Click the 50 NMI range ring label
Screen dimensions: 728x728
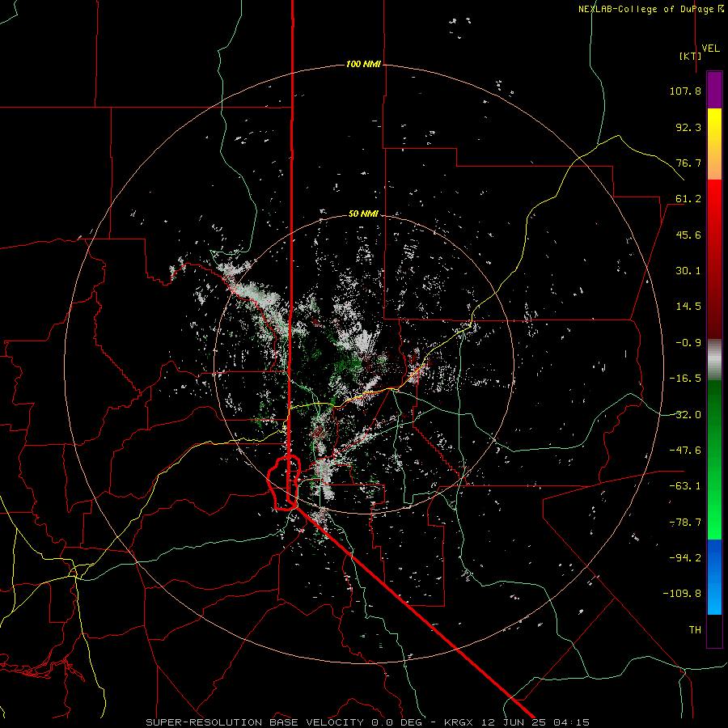pos(363,214)
